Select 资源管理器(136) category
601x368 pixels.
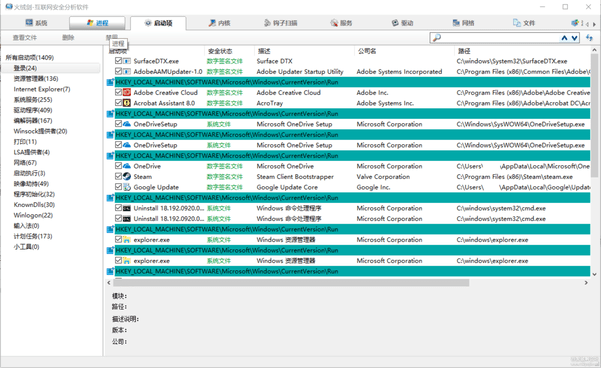coord(36,79)
